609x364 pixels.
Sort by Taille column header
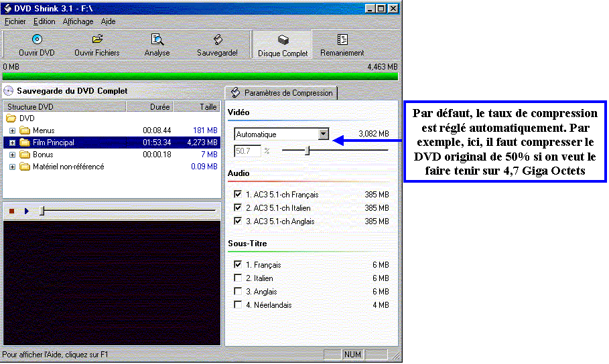197,106
